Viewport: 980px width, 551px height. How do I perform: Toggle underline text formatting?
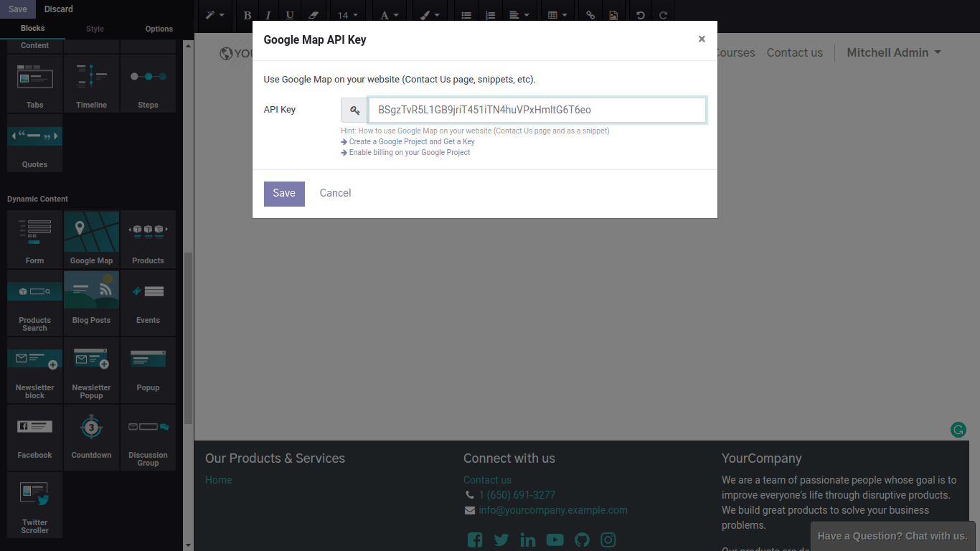[290, 15]
